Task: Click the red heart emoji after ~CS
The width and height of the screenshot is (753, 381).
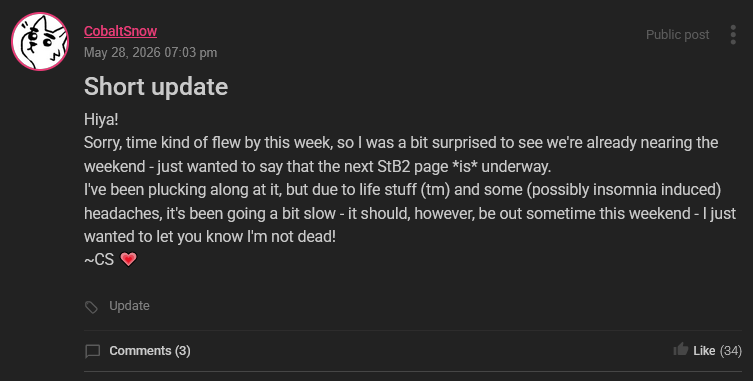Action: click(x=128, y=259)
